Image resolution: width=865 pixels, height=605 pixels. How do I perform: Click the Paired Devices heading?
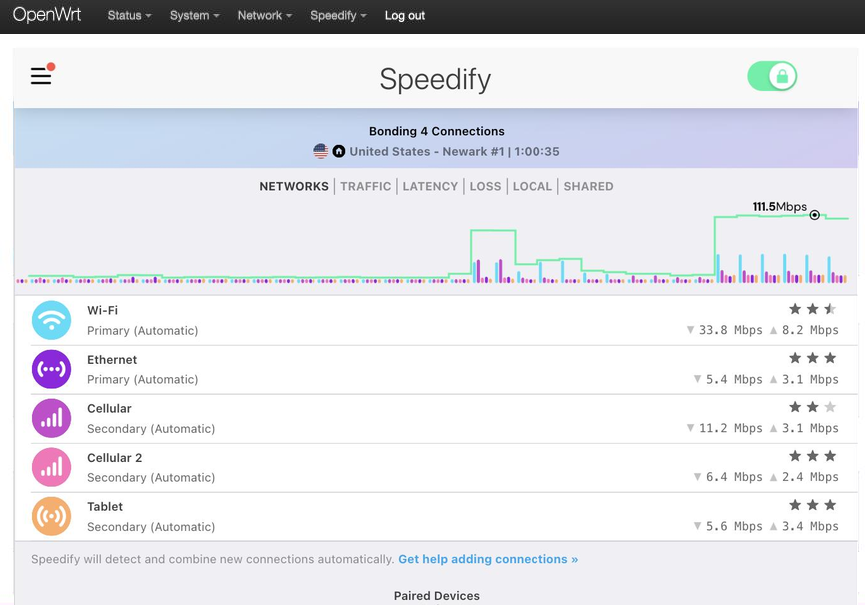436,596
